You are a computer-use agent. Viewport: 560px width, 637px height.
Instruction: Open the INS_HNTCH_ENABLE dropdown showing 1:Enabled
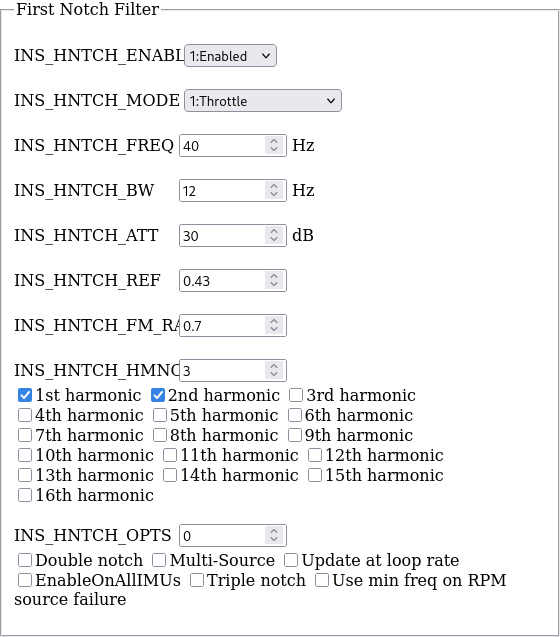230,56
